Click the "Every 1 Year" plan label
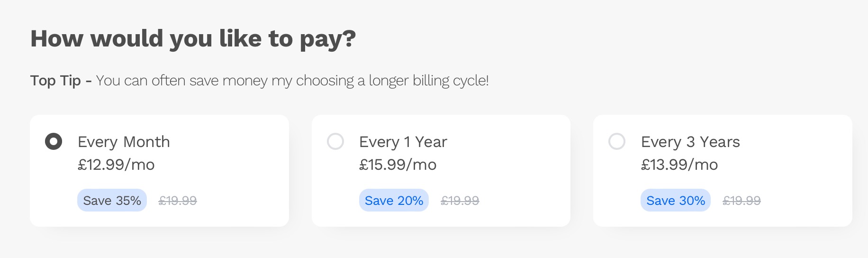The width and height of the screenshot is (868, 258). (x=403, y=142)
